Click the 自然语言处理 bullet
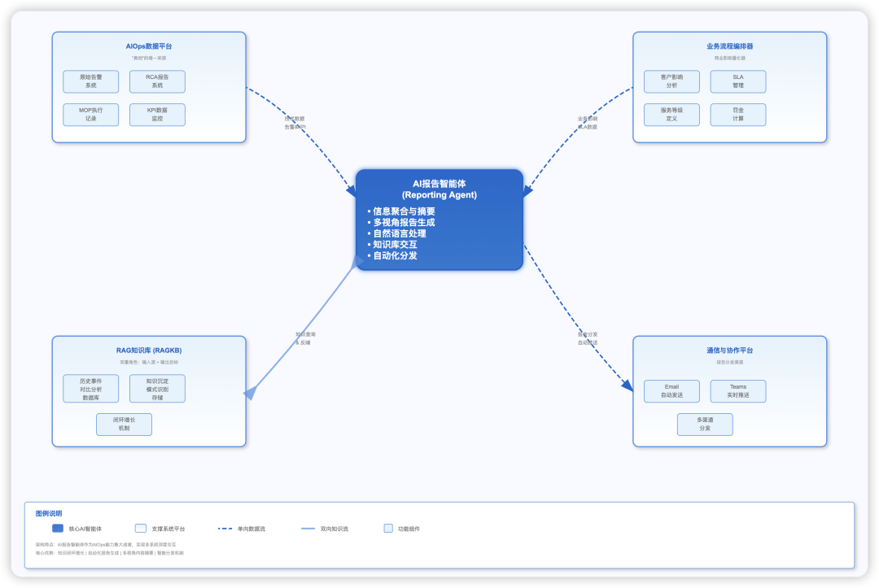Screen dimensions: 879x588 (397, 233)
